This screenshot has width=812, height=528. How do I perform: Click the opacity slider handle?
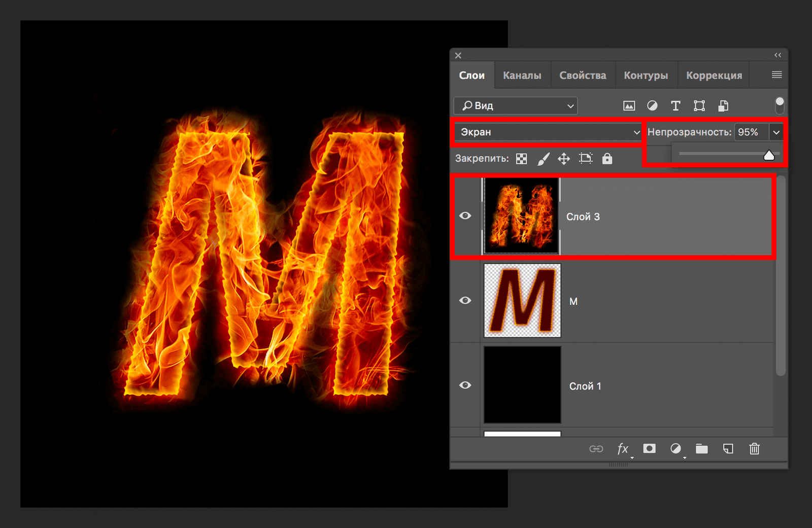click(769, 155)
